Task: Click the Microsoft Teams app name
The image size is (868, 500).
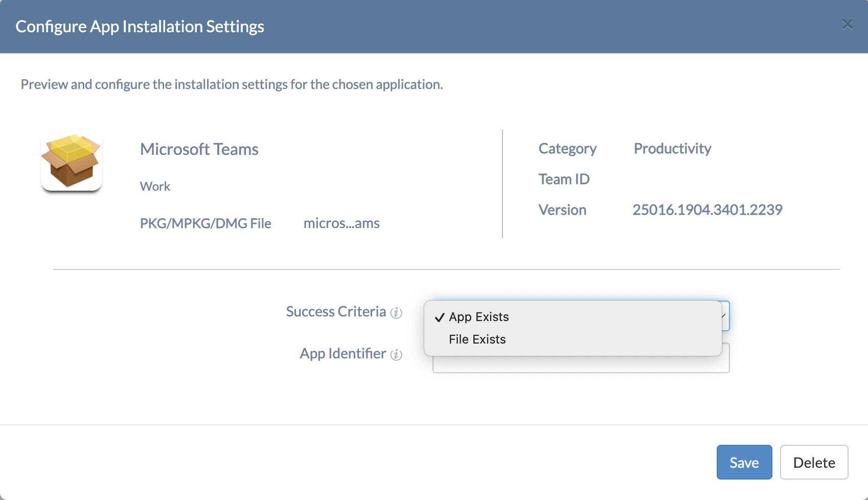Action: point(199,149)
